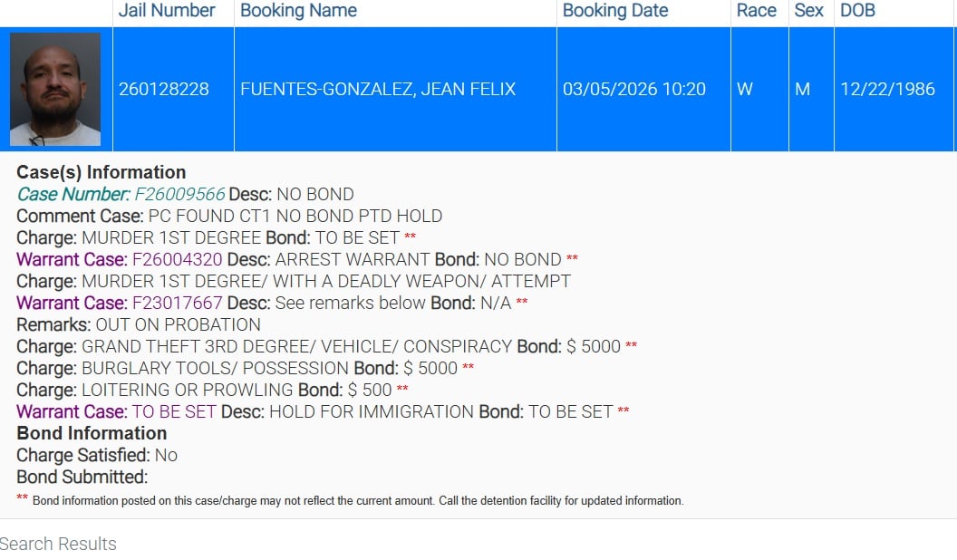Open warrant case F26004320 link
957x560 pixels.
point(177,259)
